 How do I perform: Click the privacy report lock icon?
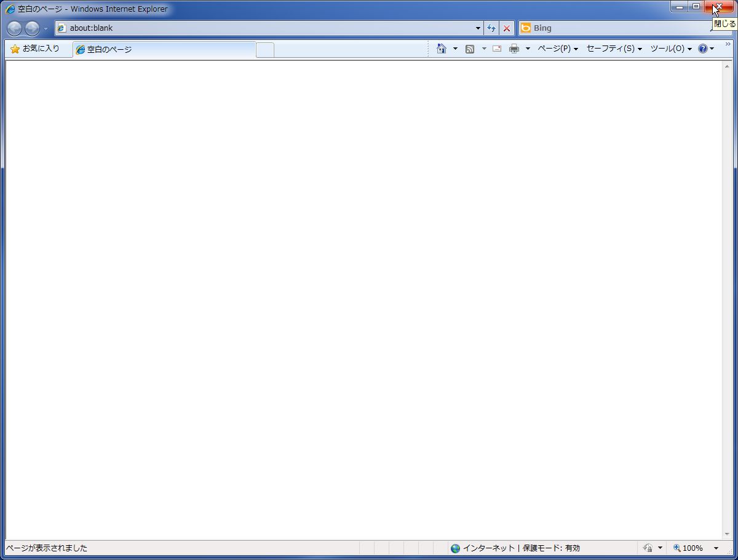(648, 548)
